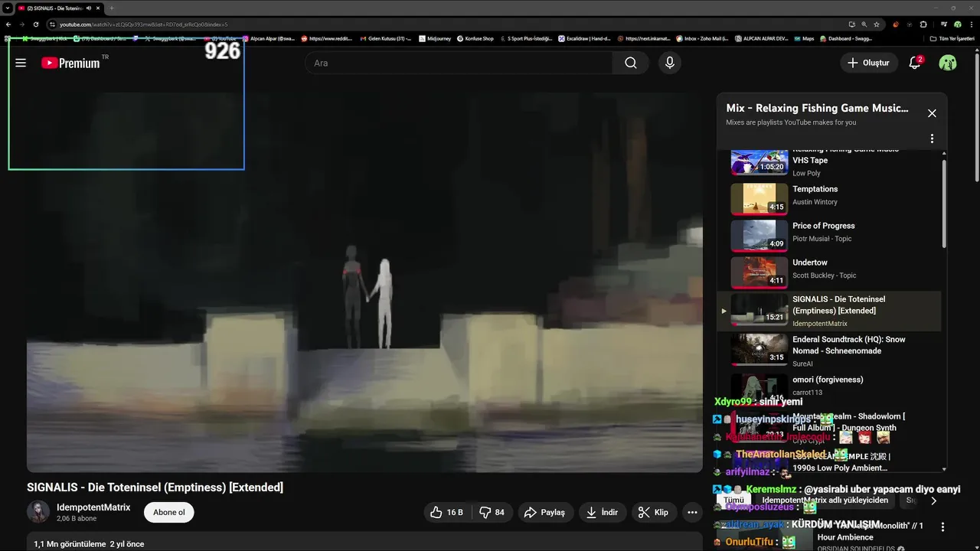980x551 pixels.
Task: Open the Inbox - Zoho Mail bookmark
Action: click(x=702, y=38)
